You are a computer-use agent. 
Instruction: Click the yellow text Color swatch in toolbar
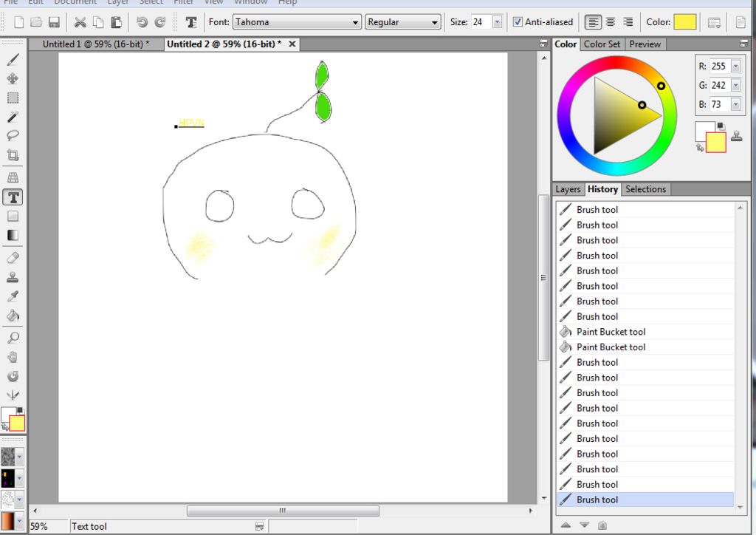[x=684, y=22]
